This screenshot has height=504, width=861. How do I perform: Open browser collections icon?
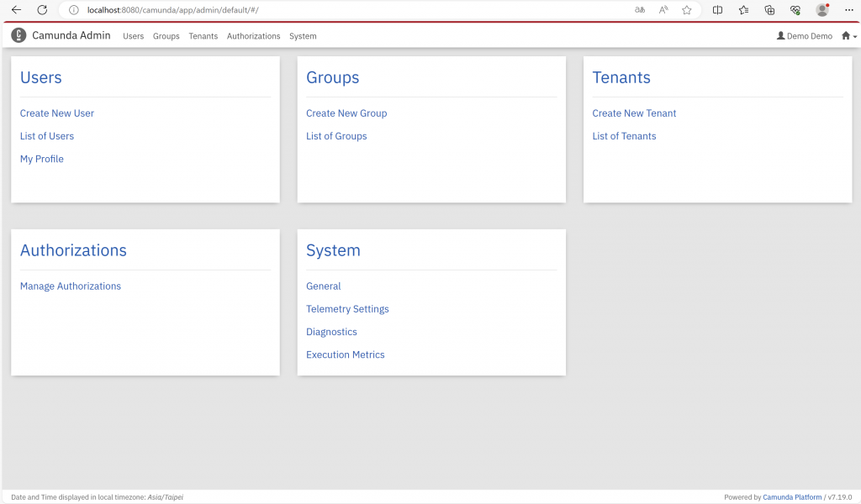(x=769, y=10)
